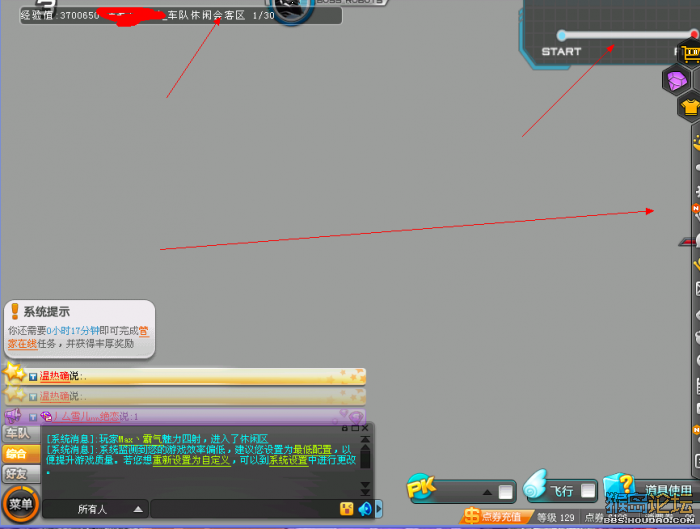Click the purple megaphone broadcast icon
700x529 pixels.
click(12, 416)
